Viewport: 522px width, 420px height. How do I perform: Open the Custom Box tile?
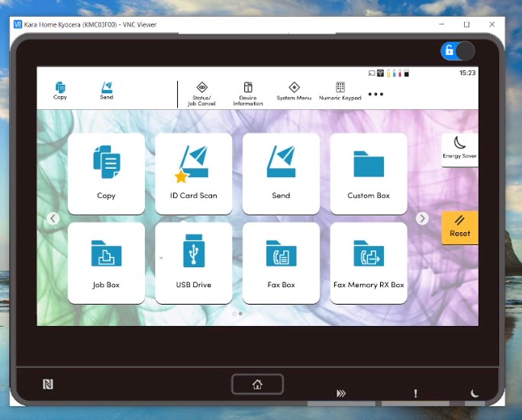pos(369,173)
